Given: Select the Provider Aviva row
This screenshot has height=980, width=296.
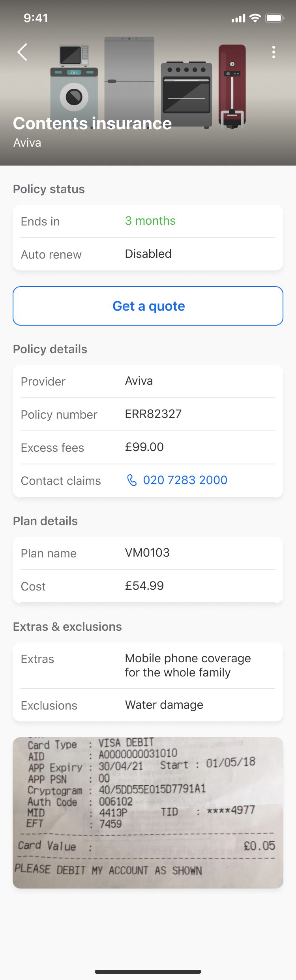Looking at the screenshot, I should 148,381.
